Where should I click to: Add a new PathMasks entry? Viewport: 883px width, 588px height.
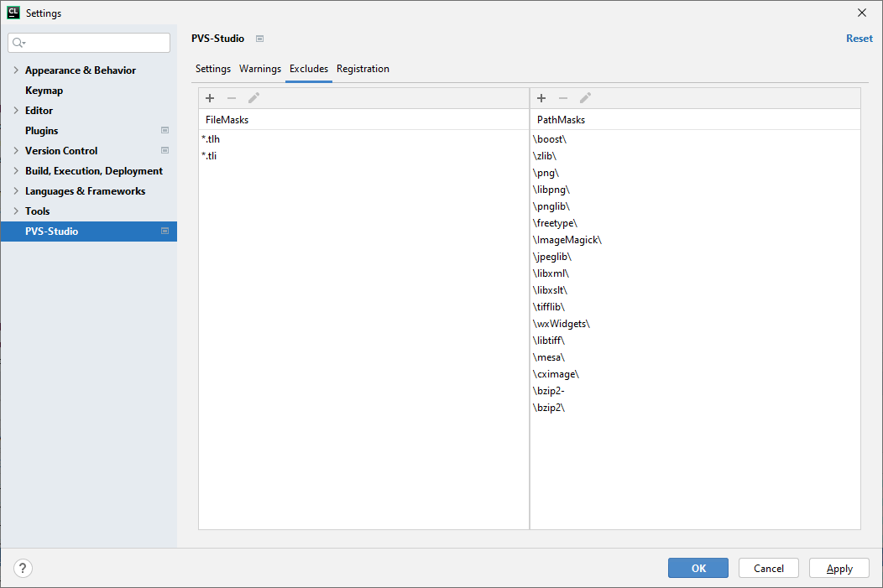click(541, 98)
